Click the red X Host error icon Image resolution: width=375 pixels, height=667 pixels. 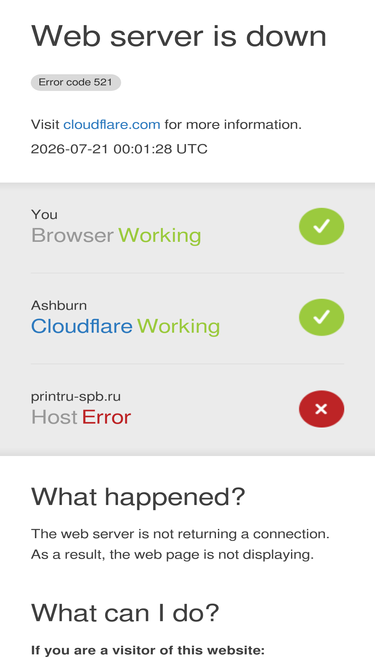[x=321, y=409]
